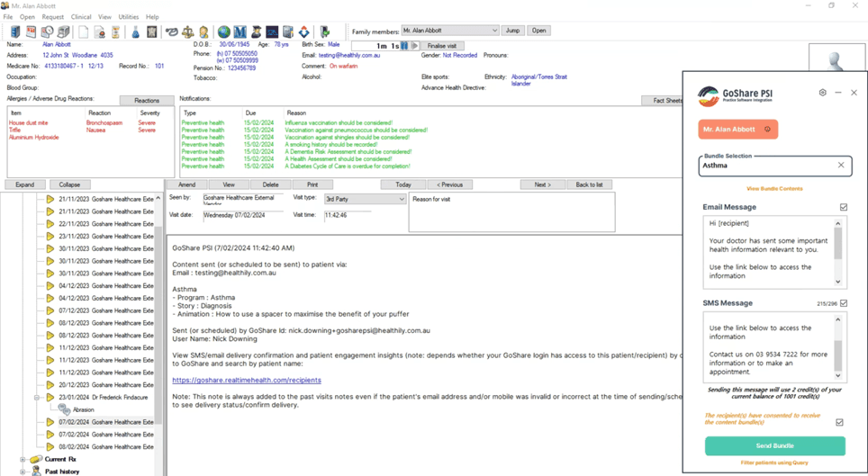This screenshot has height=476, width=868.
Task: Open GoShare PSI settings gear icon
Action: point(823,93)
